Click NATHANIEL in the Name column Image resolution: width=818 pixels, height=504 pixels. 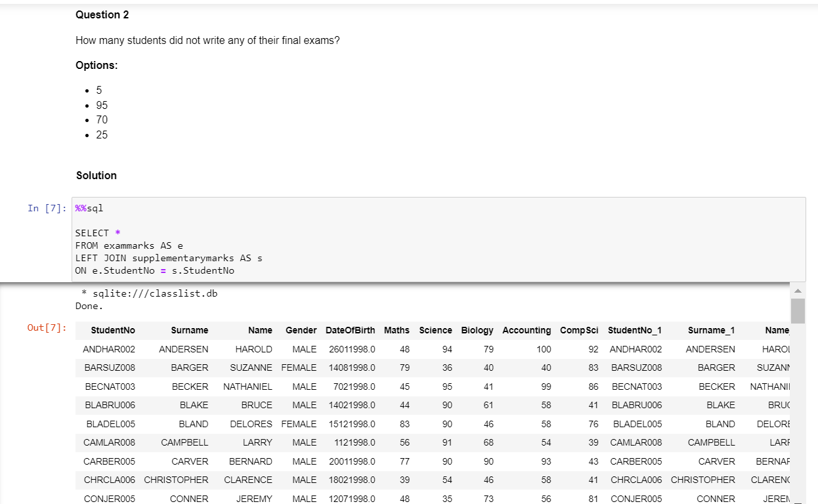[x=248, y=387]
